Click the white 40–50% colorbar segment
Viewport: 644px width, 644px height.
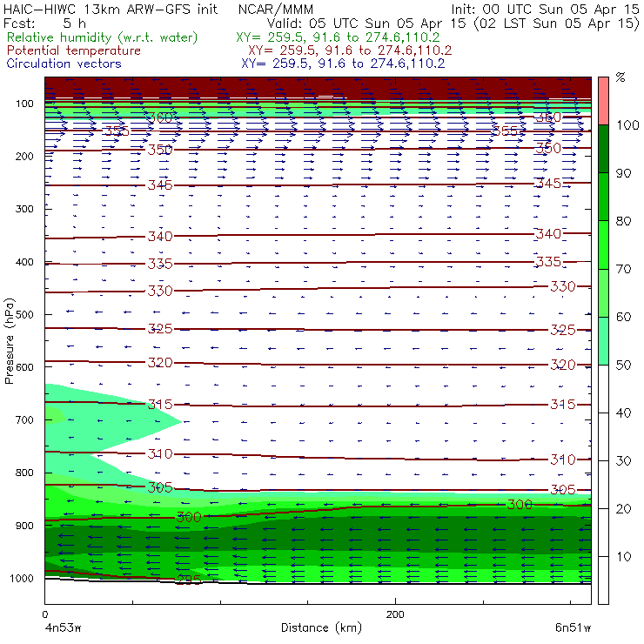[603, 388]
